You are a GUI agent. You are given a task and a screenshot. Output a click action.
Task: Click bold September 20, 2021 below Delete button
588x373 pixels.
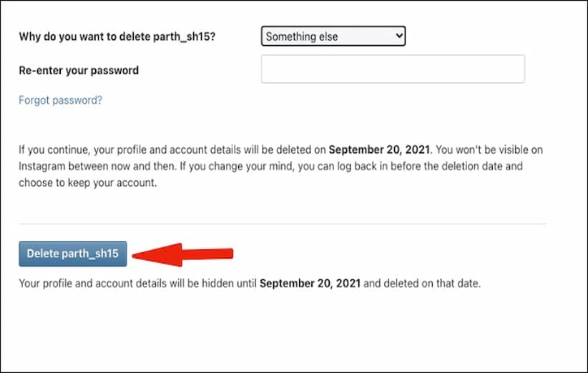point(310,284)
